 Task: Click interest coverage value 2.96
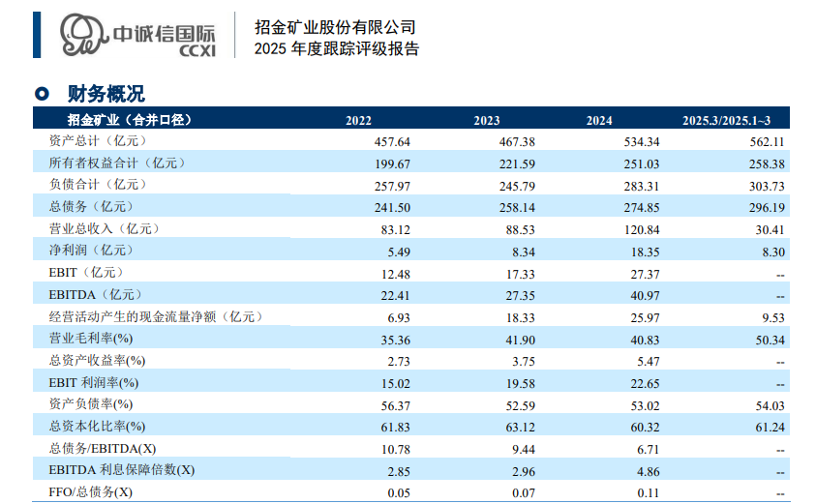click(x=524, y=472)
